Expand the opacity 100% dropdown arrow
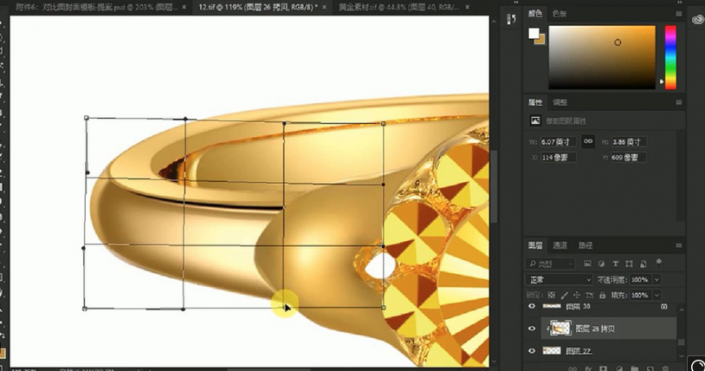This screenshot has height=371, width=705. [x=656, y=280]
